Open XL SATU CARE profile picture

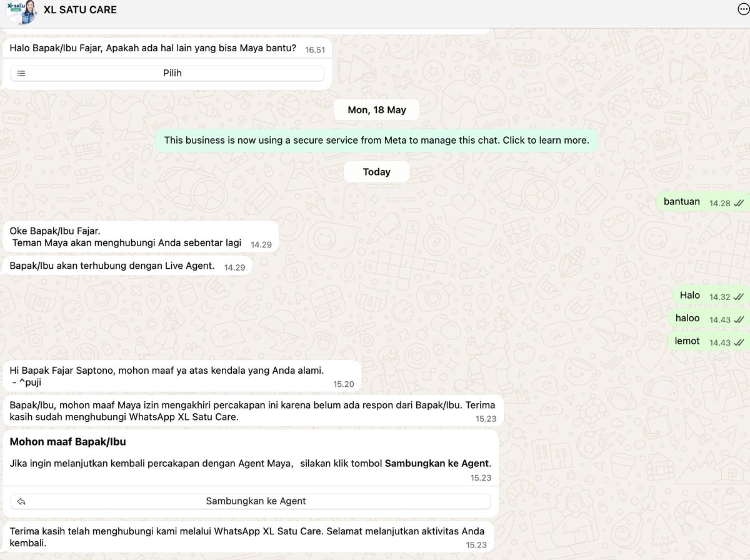pyautogui.click(x=21, y=12)
